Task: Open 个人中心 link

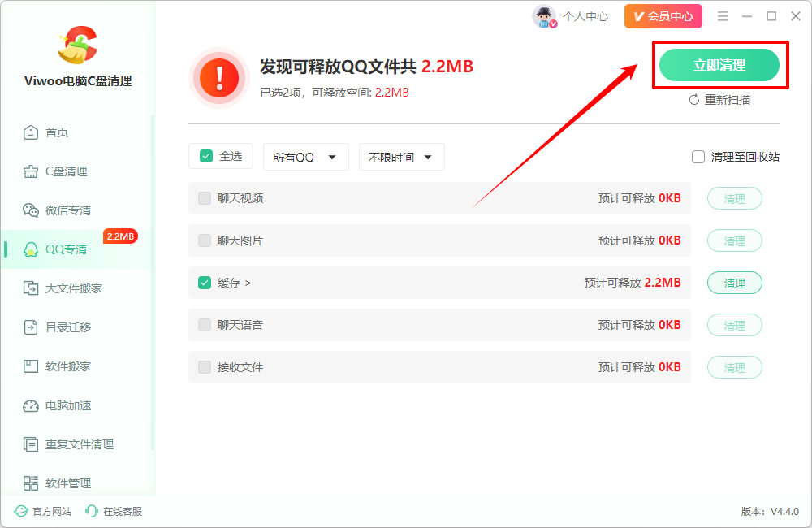Action: (585, 16)
